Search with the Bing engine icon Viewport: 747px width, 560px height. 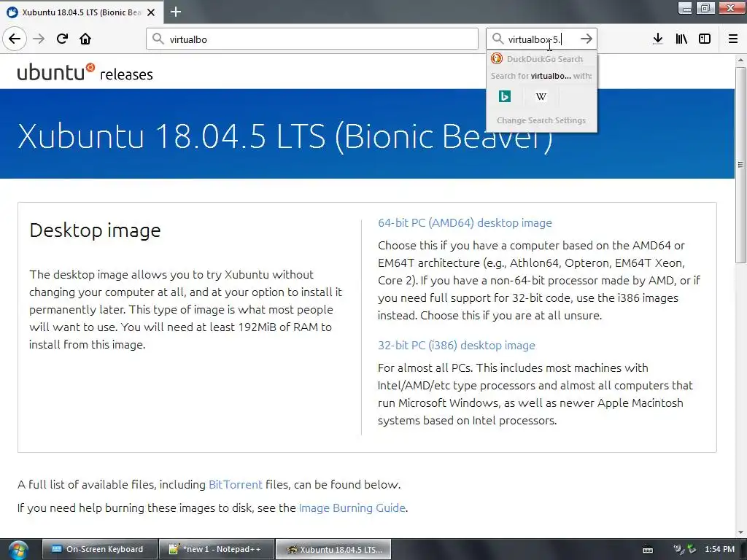[x=505, y=97]
